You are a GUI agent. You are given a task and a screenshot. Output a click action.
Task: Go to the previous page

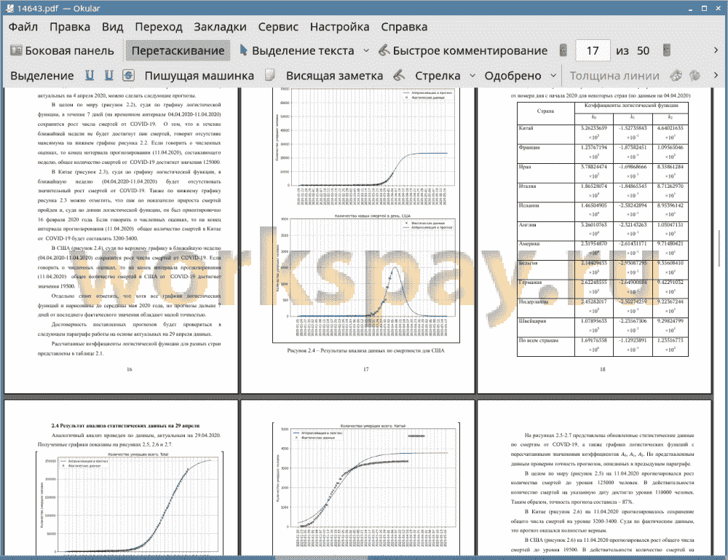[563, 50]
